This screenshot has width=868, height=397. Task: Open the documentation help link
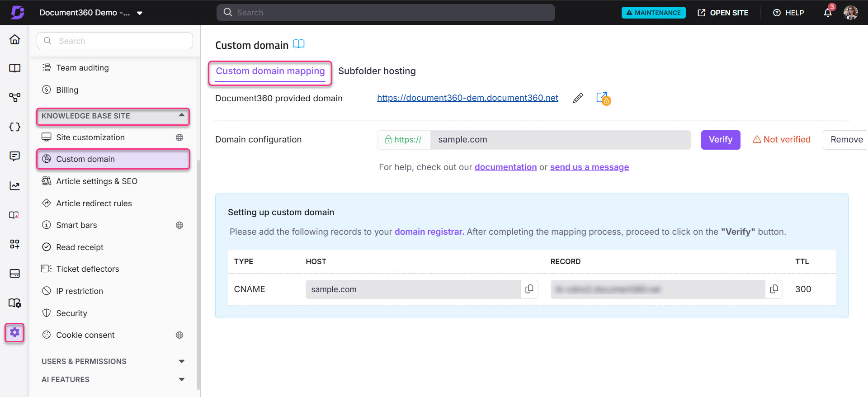tap(505, 167)
